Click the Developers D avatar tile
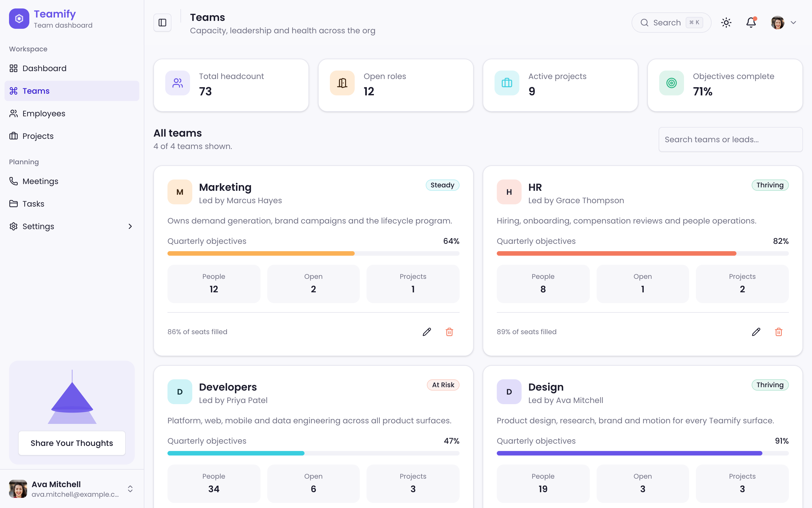Screen dimensions: 812x508 pyautogui.click(x=180, y=392)
